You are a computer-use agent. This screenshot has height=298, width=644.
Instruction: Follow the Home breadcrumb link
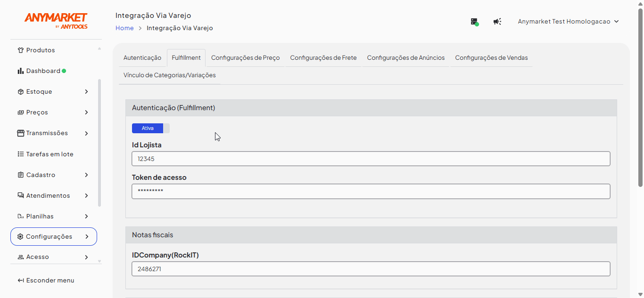(x=124, y=28)
